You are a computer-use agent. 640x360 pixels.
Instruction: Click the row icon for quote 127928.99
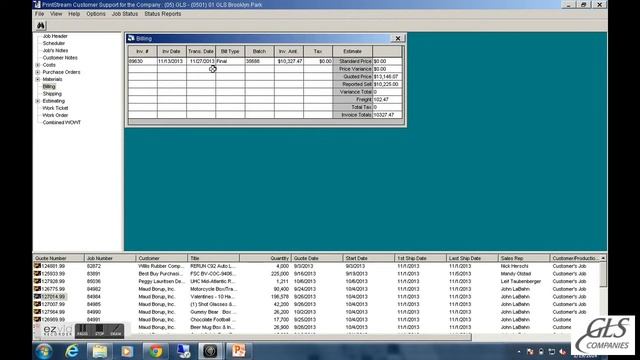37,281
